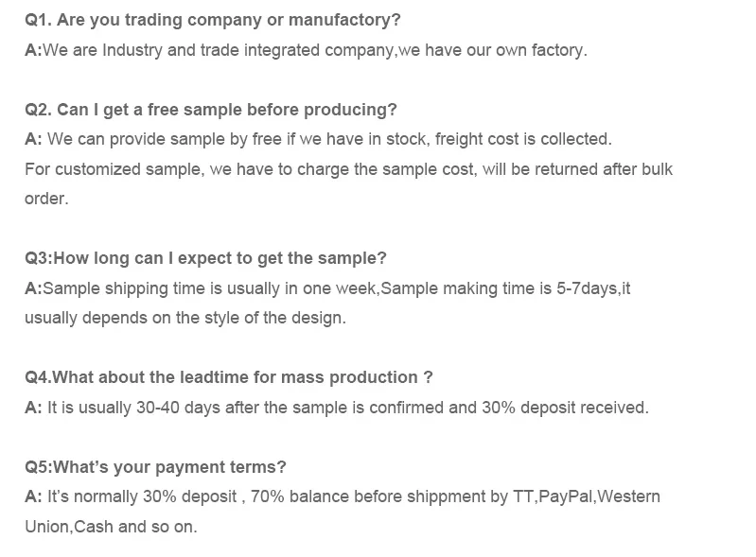756x557 pixels.
Task: Click the answer line starting "Sample shipping time"
Action: point(326,288)
